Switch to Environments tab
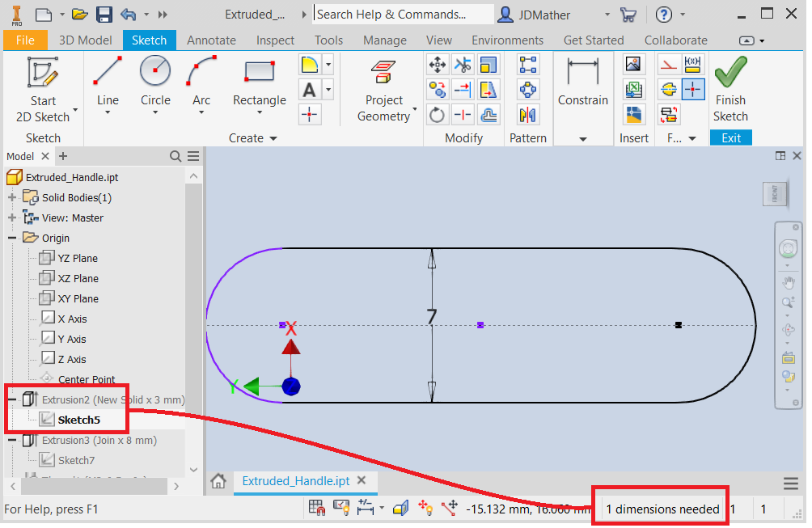The image size is (812, 528). point(508,40)
